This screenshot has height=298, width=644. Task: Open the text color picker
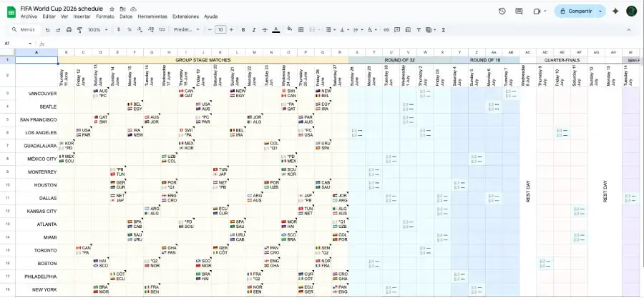pos(276,30)
